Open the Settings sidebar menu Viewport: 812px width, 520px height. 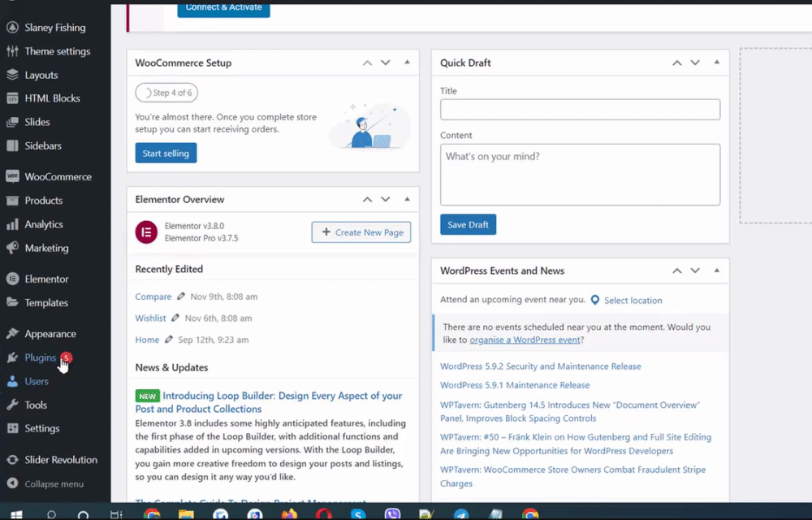pyautogui.click(x=42, y=429)
